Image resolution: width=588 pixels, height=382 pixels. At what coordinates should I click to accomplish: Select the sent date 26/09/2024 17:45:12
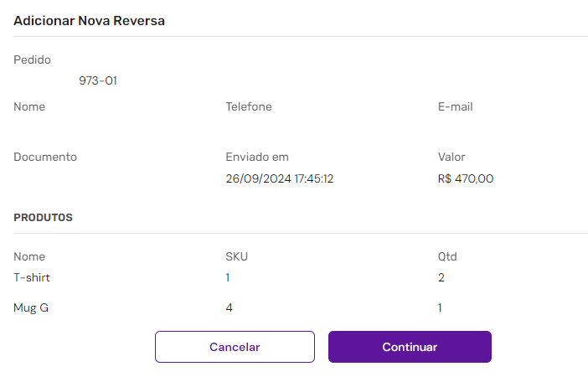(280, 178)
